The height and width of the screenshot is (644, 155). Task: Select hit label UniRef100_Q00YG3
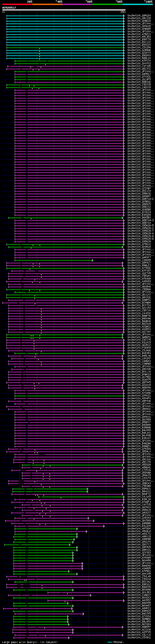139,64
